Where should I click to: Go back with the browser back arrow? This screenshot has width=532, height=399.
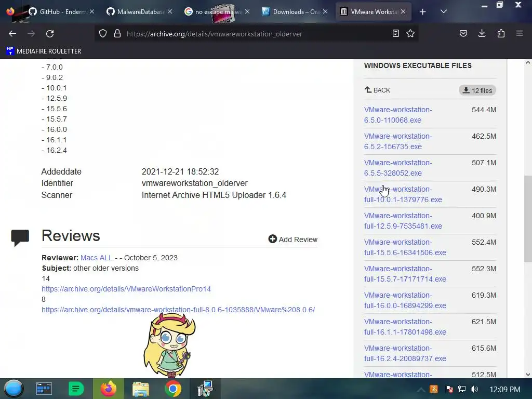[12, 34]
